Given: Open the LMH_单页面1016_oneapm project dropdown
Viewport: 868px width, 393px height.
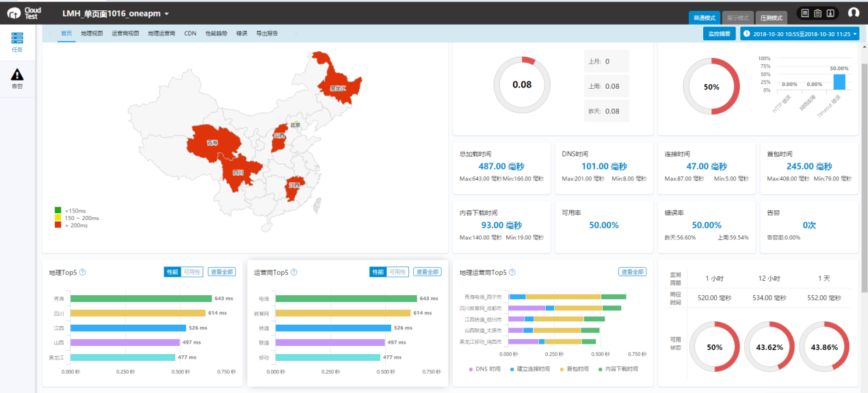Looking at the screenshot, I should (116, 14).
